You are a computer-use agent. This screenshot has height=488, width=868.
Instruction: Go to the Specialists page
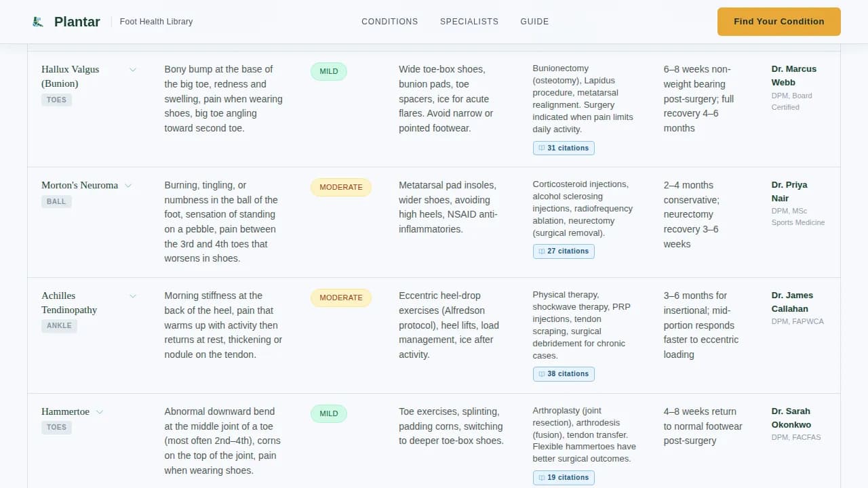[469, 22]
